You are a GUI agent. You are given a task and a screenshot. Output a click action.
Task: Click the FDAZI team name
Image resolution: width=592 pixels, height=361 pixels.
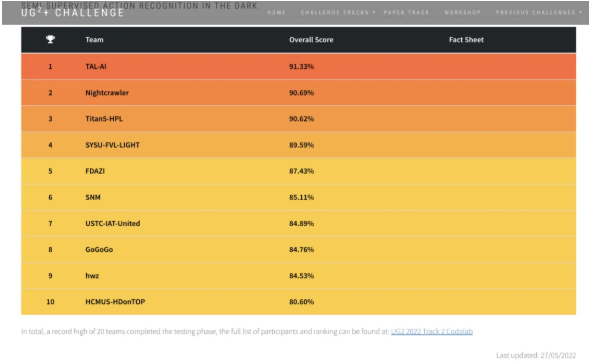[x=95, y=171]
